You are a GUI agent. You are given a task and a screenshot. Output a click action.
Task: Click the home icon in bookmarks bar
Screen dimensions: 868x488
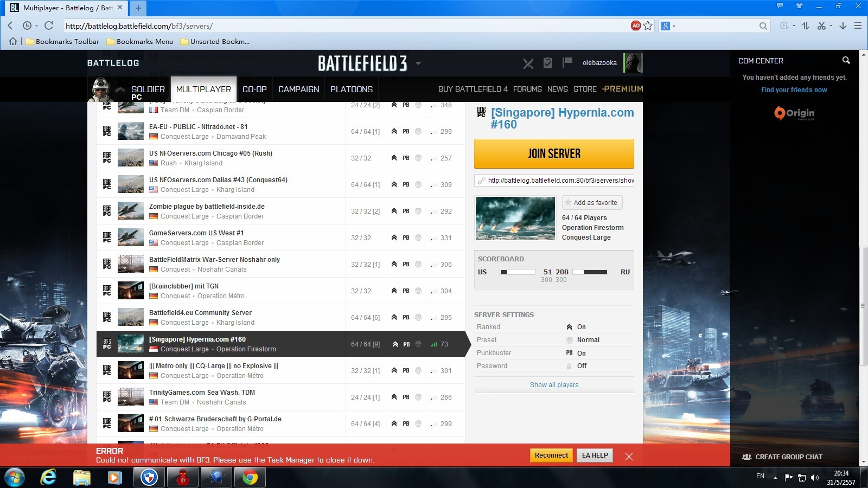(x=13, y=41)
